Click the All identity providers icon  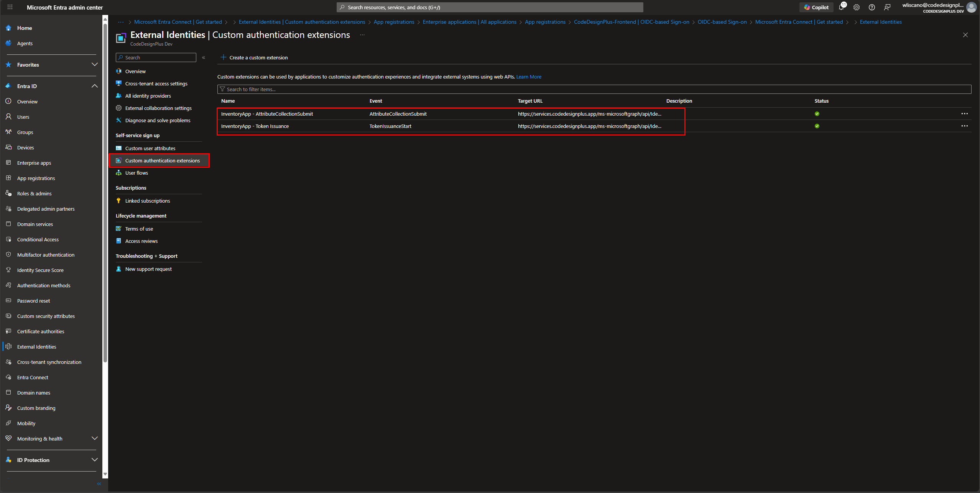(x=119, y=96)
